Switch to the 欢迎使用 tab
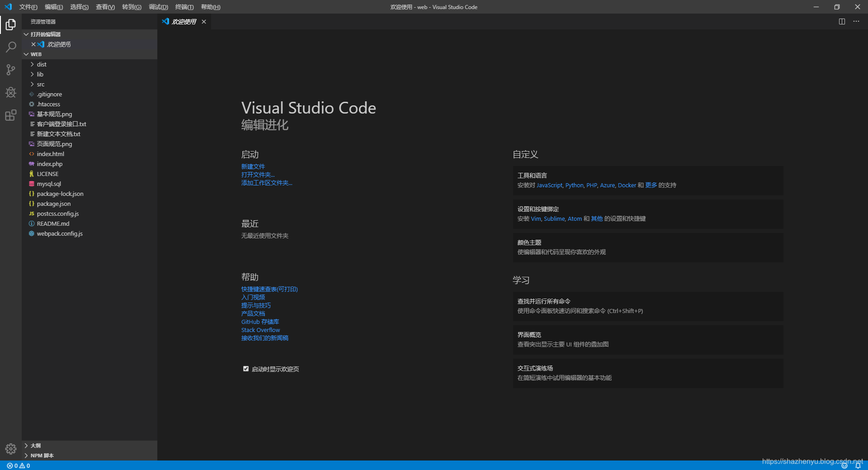Screen dimensions: 868x470 pyautogui.click(x=183, y=21)
